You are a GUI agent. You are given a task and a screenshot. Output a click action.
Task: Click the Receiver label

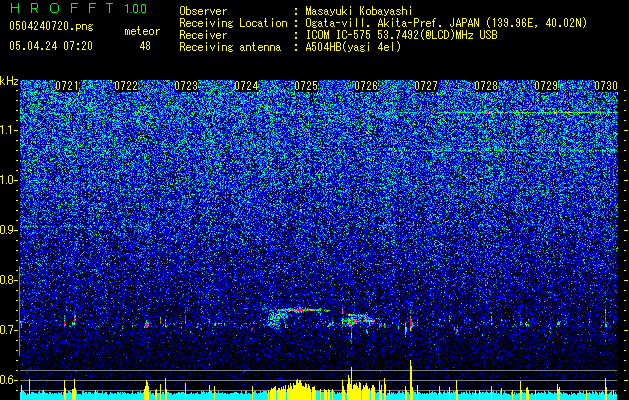click(x=203, y=35)
